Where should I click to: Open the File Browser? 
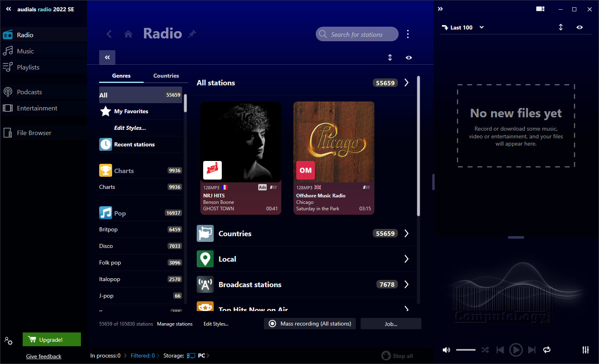pos(35,133)
